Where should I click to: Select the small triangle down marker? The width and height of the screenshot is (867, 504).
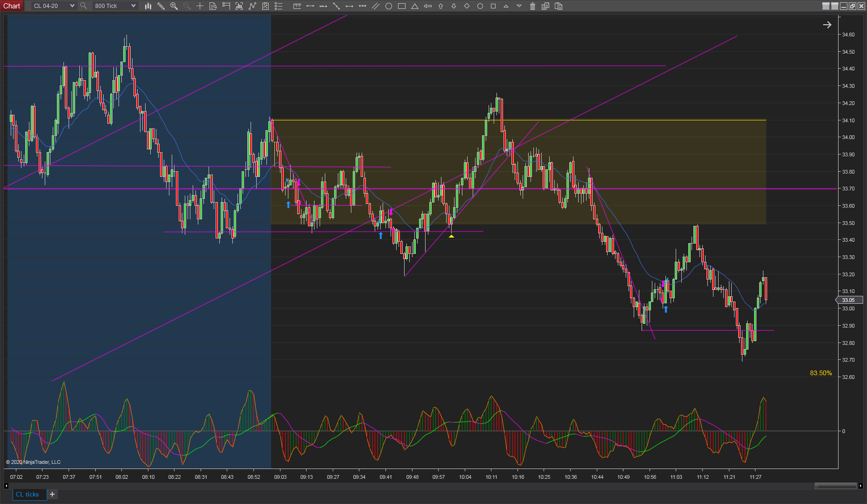point(519,6)
